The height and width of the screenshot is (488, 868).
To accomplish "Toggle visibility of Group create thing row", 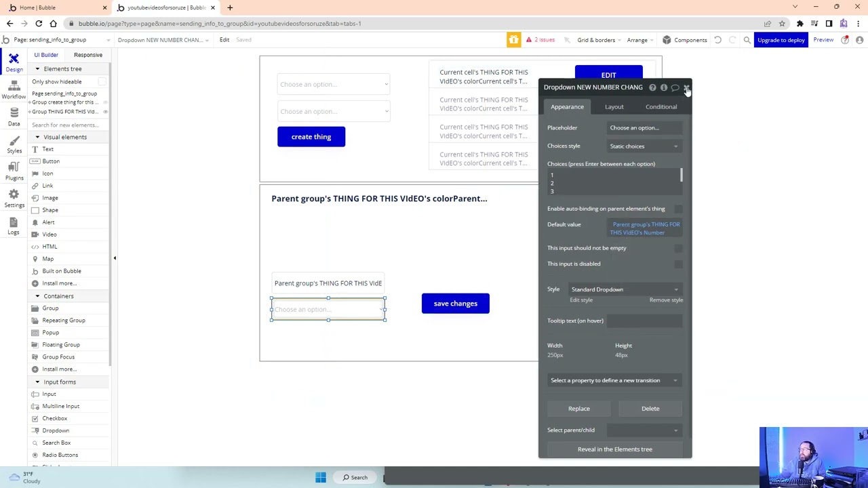I will tap(105, 102).
